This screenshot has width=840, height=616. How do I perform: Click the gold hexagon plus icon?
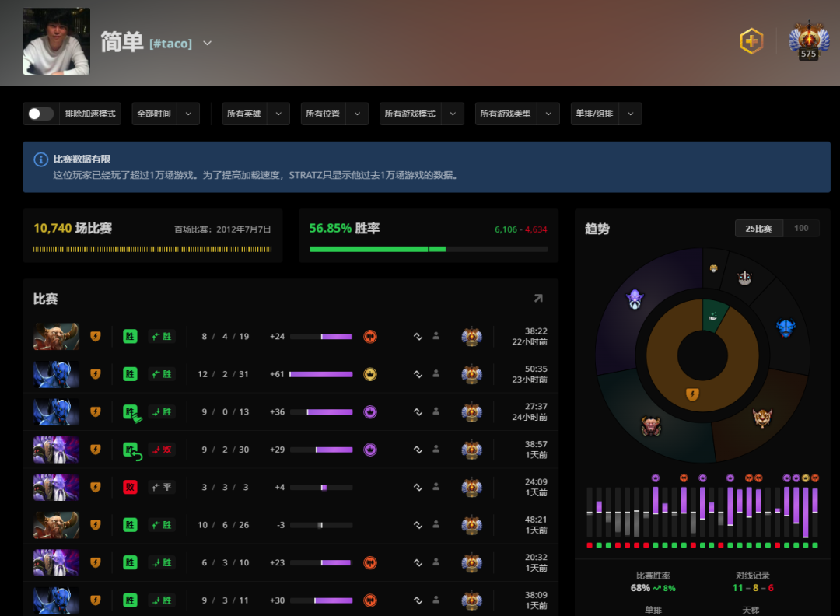(751, 41)
